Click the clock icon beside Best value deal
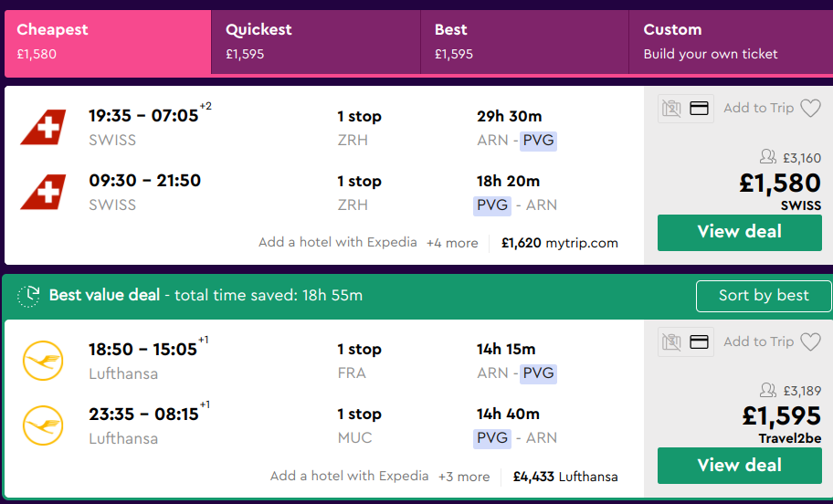 30,295
